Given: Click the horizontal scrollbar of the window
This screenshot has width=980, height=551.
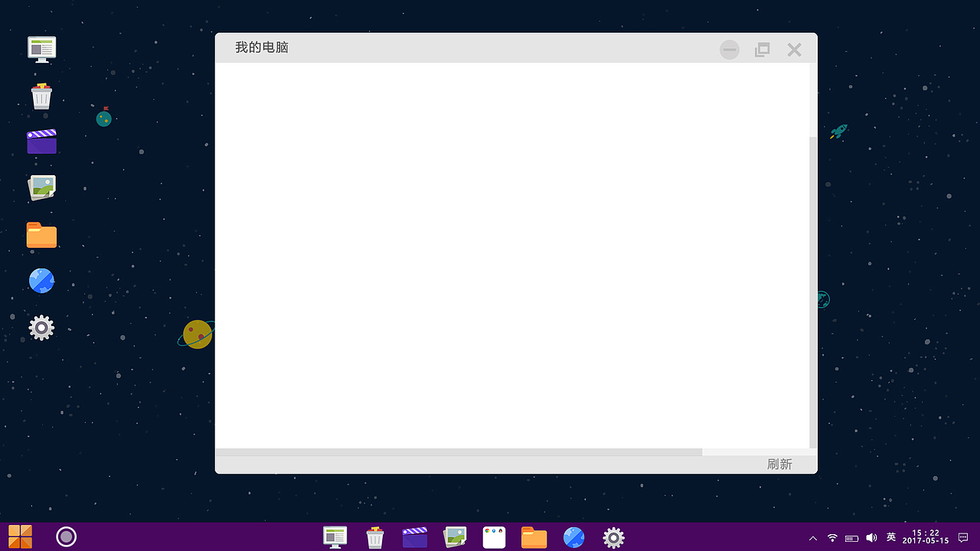Looking at the screenshot, I should pos(459,452).
